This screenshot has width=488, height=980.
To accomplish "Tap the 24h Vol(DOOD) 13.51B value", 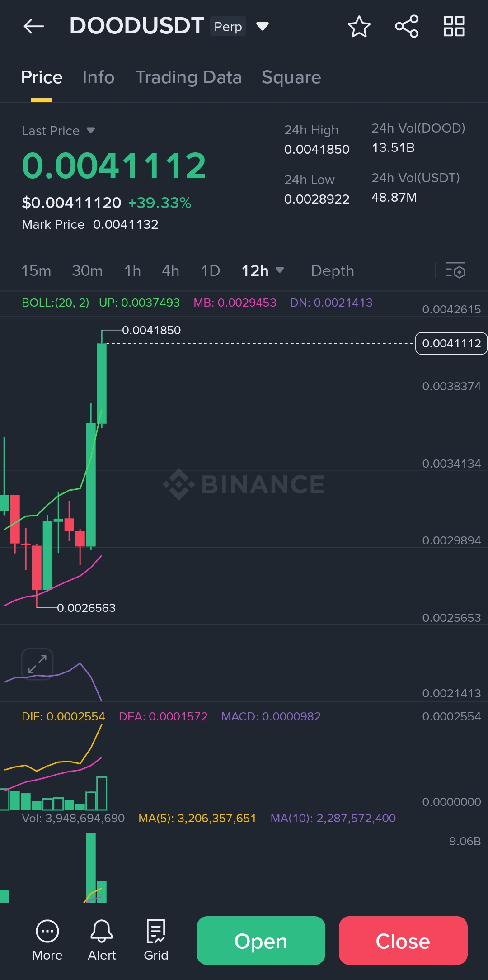I will [x=393, y=147].
